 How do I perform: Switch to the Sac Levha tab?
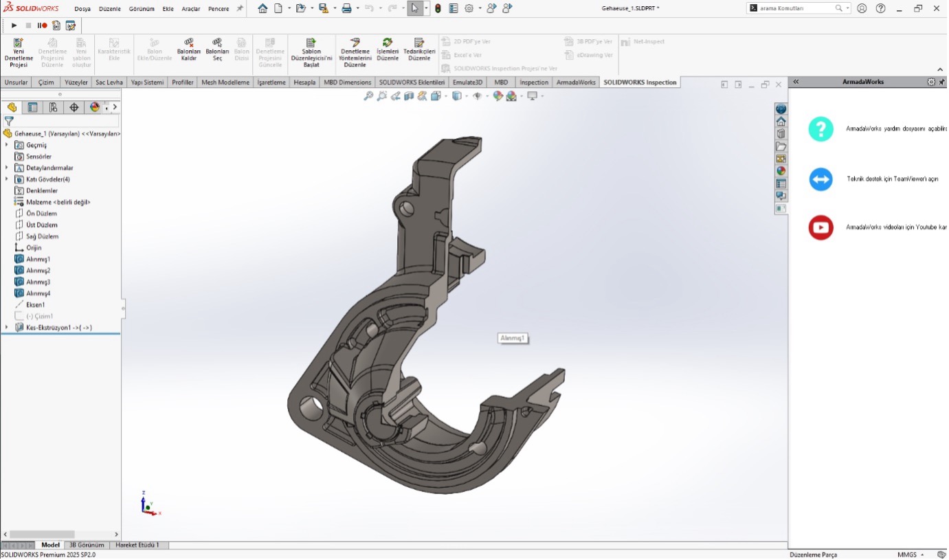point(109,82)
